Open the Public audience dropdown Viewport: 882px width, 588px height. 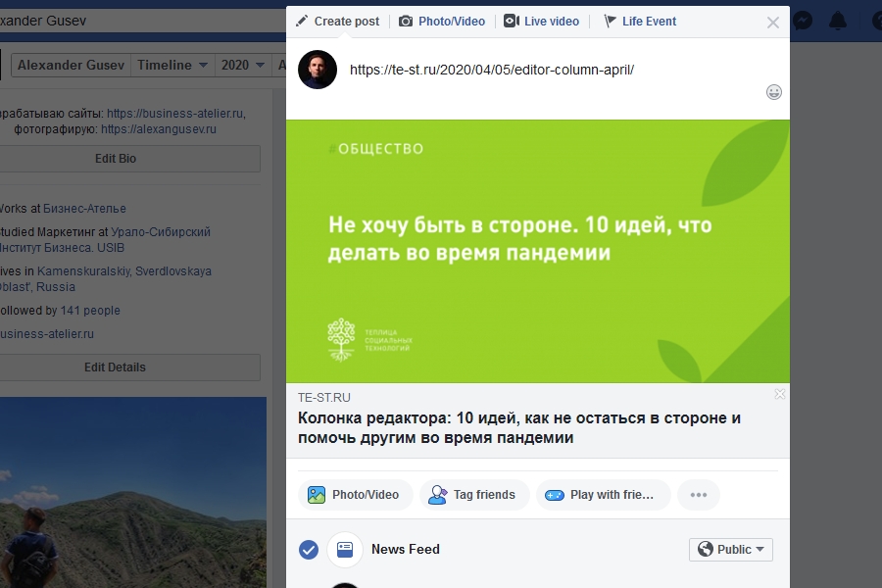(x=730, y=550)
